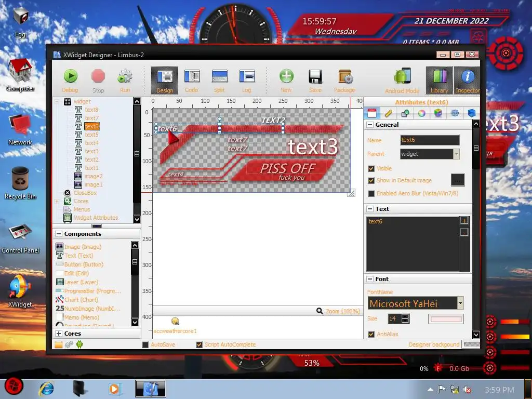Click the Designer background swatch
The height and width of the screenshot is (399, 532).
pos(471,344)
